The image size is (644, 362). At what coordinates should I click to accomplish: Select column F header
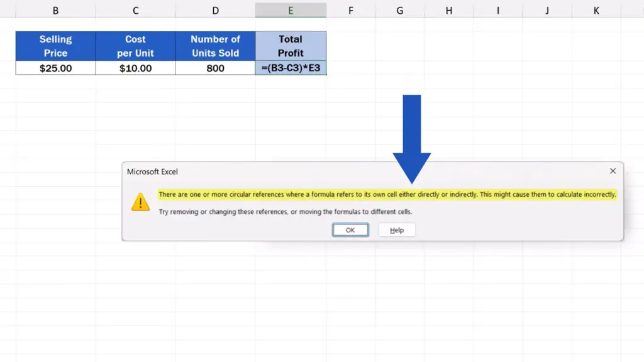[x=350, y=10]
